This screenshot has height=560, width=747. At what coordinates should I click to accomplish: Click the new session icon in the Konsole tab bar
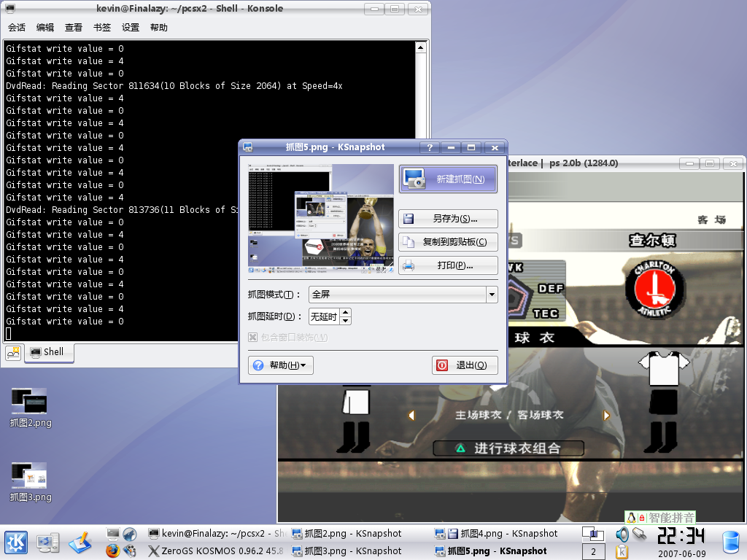coord(13,352)
